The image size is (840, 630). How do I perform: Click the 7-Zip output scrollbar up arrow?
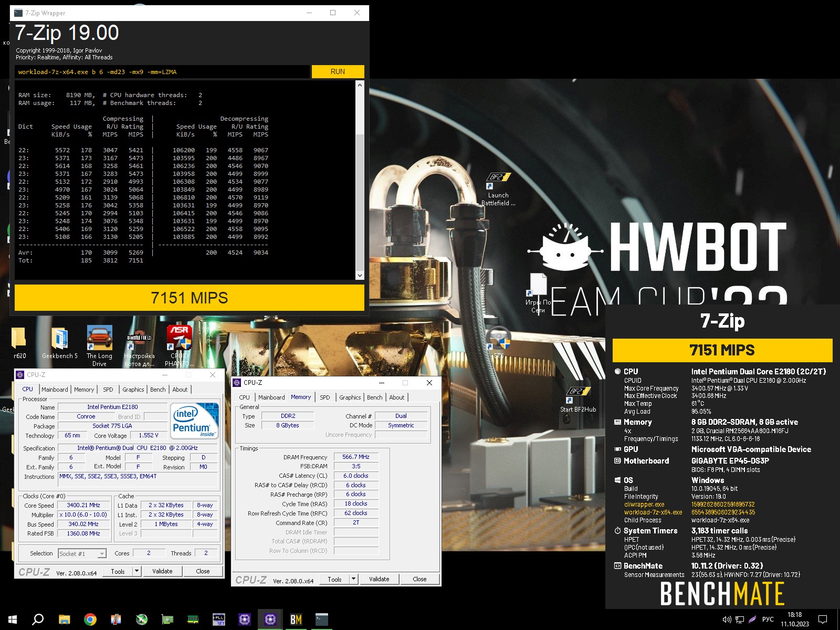tap(360, 85)
